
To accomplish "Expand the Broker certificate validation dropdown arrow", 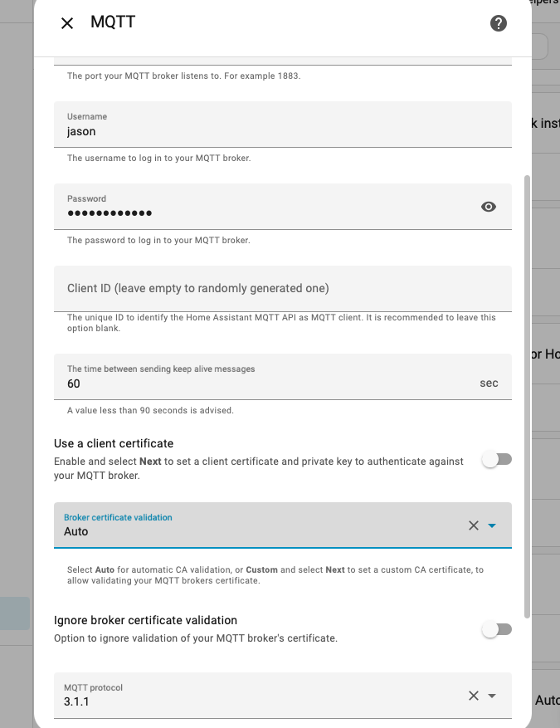I will tap(492, 525).
